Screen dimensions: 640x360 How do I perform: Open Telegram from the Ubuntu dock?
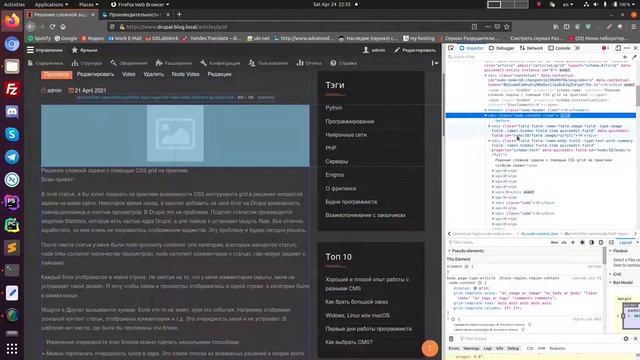[12, 157]
